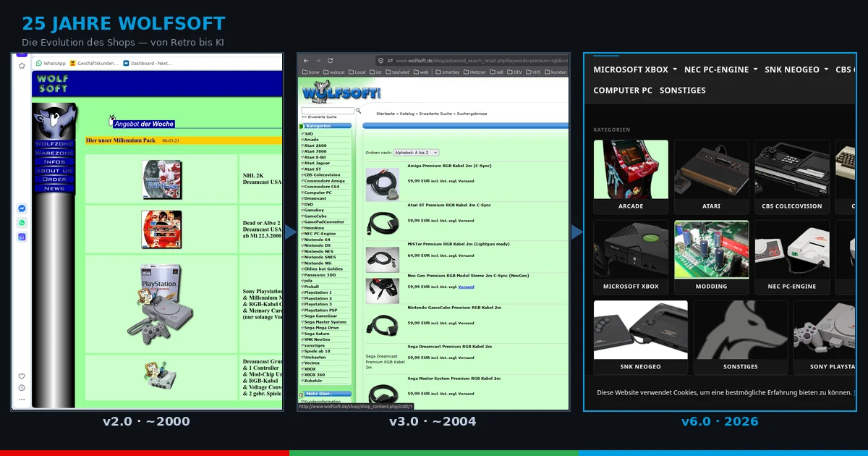Click the wolf mascot image in v2.0 shop
This screenshot has width=868, height=456.
(55, 121)
